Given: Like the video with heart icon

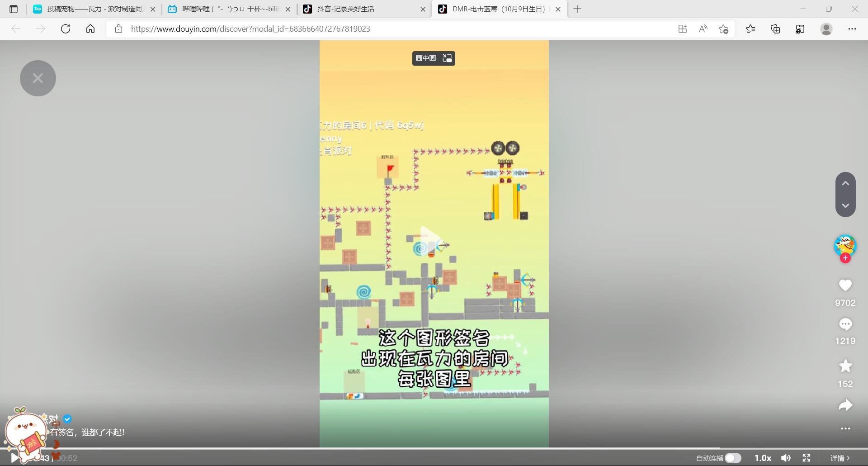Looking at the screenshot, I should [x=845, y=285].
